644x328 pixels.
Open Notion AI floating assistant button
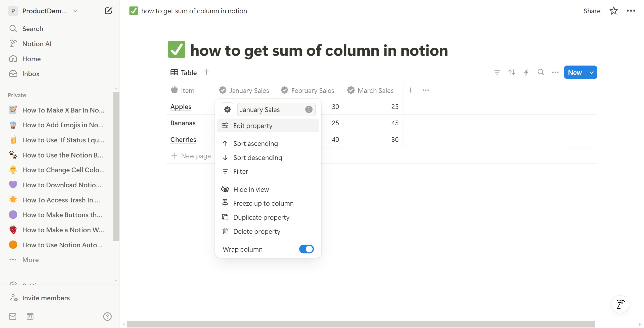coord(620,304)
